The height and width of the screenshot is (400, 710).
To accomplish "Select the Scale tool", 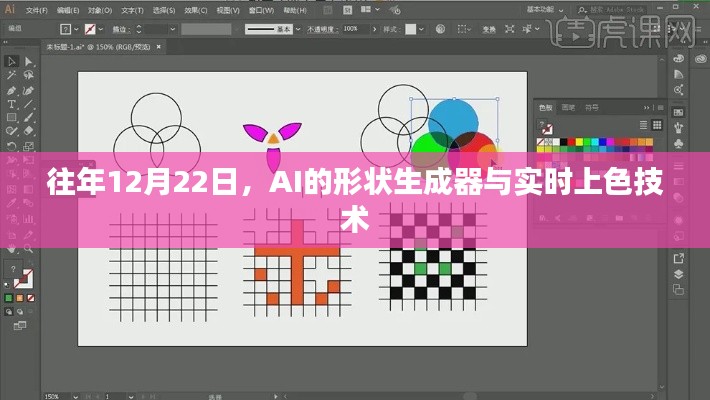I will coord(28,146).
